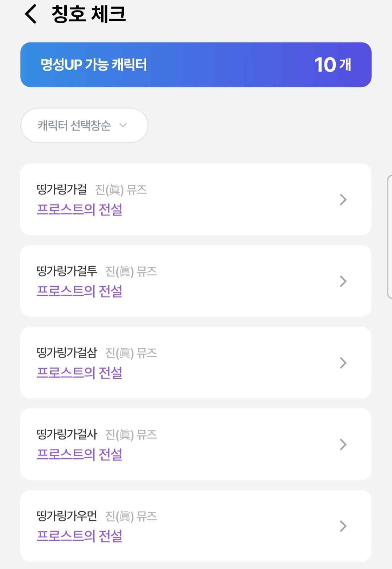Image resolution: width=392 pixels, height=569 pixels.
Task: Click 프로스트의 전설 link under 띵가링가걸투
Action: [79, 291]
